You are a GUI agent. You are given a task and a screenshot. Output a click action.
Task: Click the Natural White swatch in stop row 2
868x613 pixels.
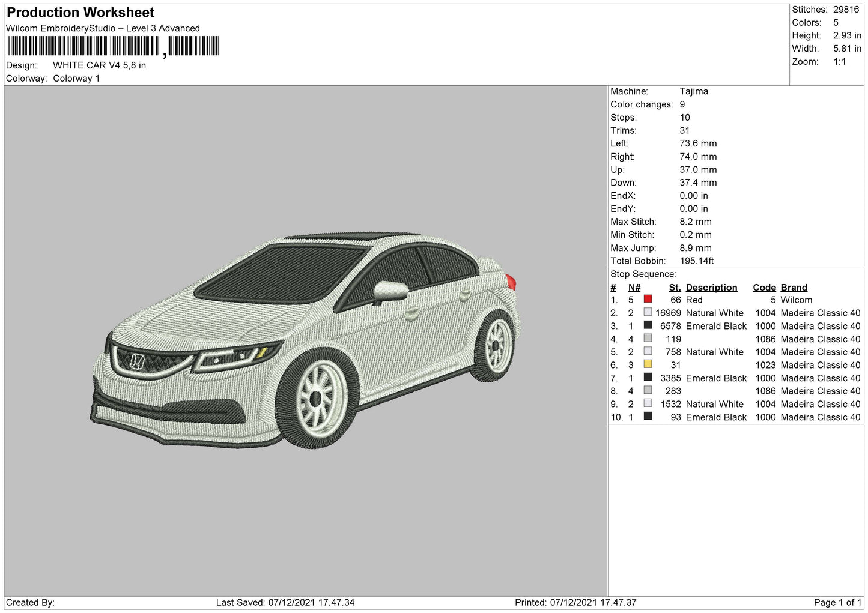point(648,312)
